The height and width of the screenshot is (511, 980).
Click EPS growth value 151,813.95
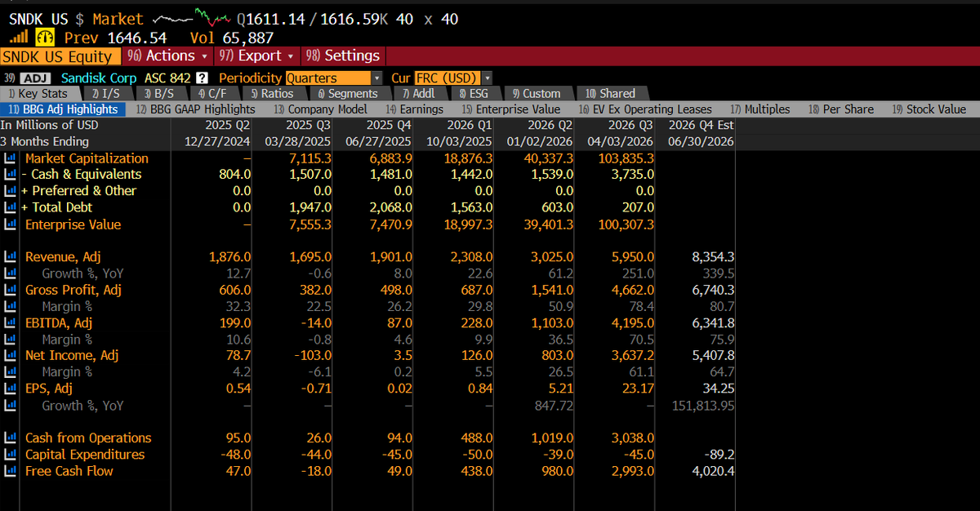click(x=702, y=406)
